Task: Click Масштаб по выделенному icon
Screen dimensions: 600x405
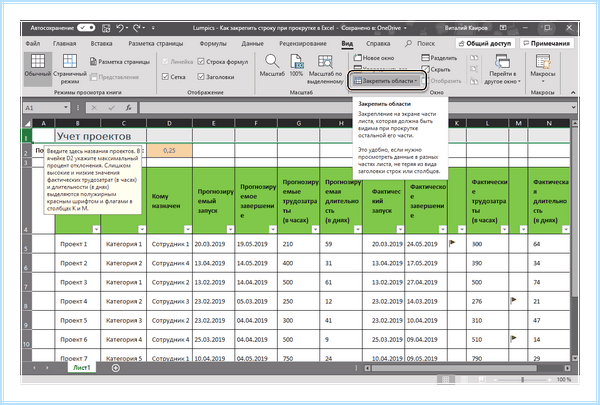Action: [x=325, y=69]
